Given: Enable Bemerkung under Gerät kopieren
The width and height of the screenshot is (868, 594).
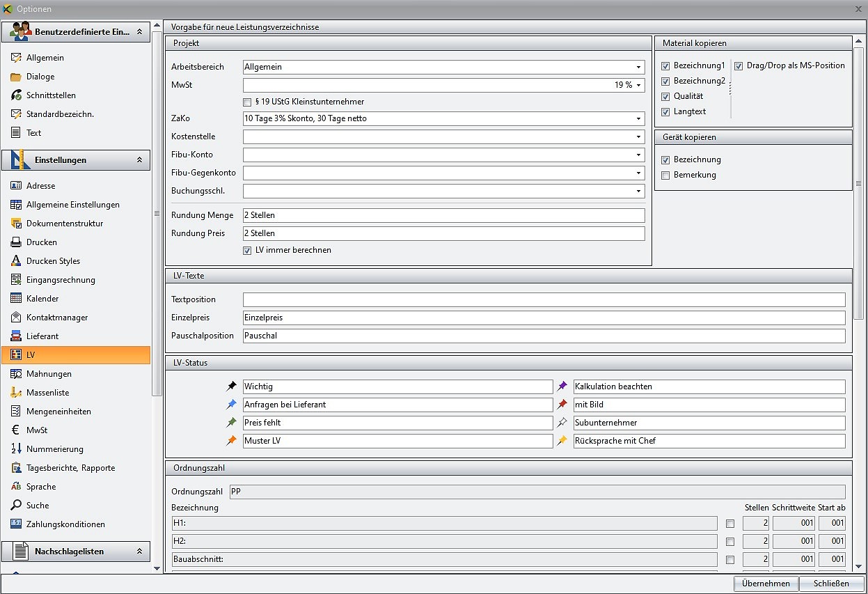Looking at the screenshot, I should [x=665, y=175].
